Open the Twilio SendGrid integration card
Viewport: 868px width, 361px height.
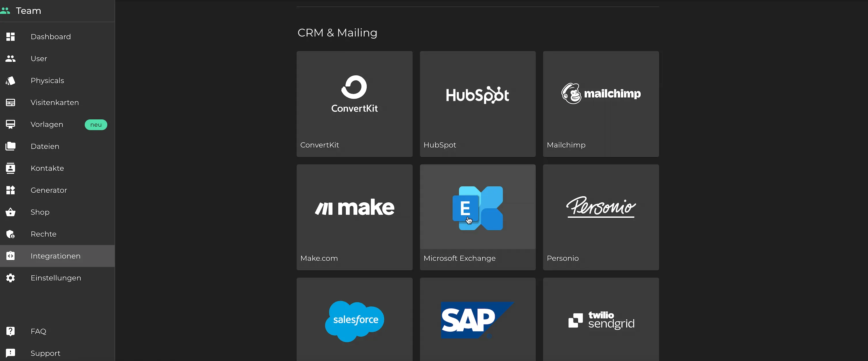601,319
